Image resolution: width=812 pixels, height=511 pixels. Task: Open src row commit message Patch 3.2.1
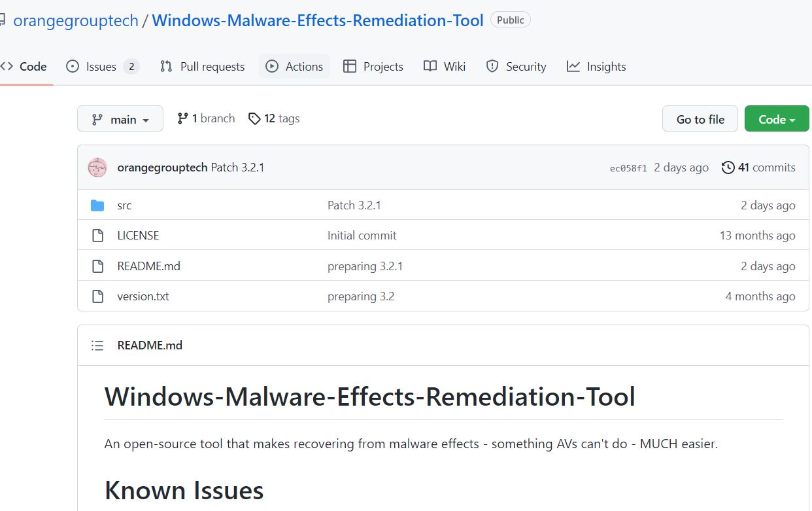pos(354,205)
